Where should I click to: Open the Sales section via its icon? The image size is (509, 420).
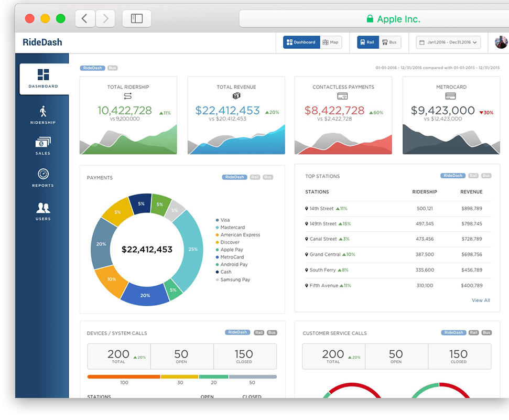click(x=42, y=142)
